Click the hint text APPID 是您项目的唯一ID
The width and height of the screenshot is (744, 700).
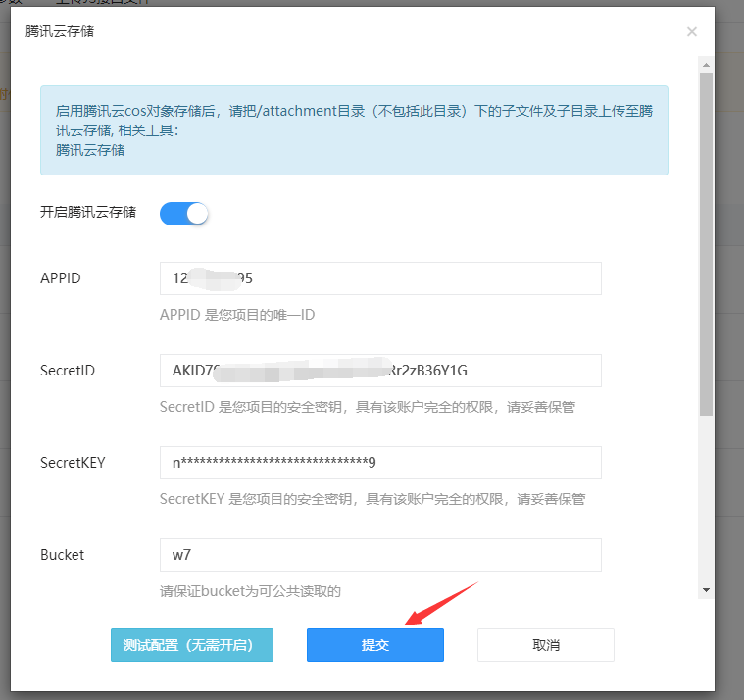237,314
